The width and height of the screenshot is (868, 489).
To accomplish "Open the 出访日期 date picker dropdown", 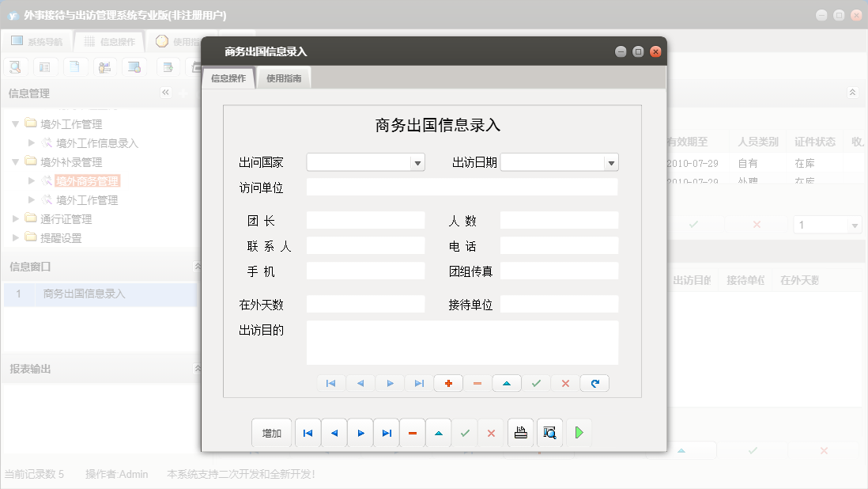I will coord(609,161).
